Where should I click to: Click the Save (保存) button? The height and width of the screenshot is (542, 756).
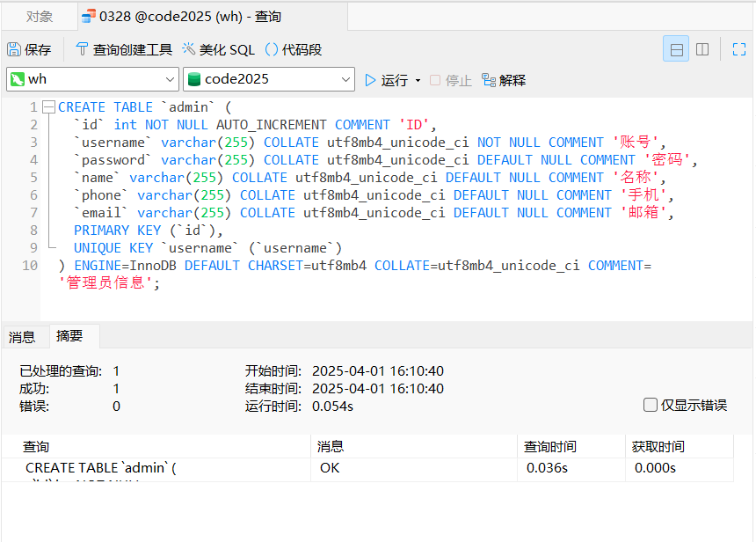coord(29,49)
